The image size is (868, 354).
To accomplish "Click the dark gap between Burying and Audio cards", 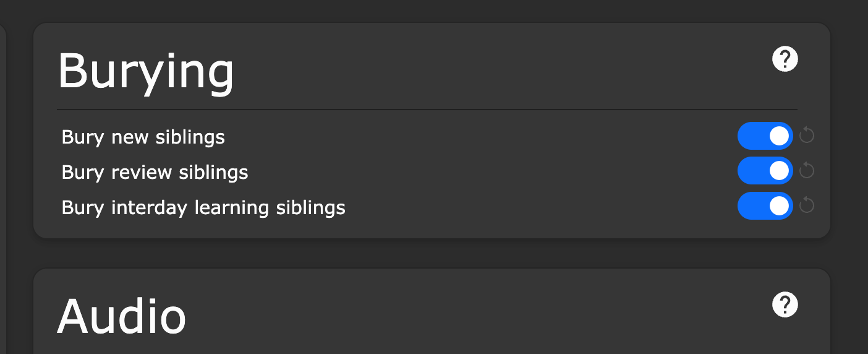I will (x=432, y=253).
